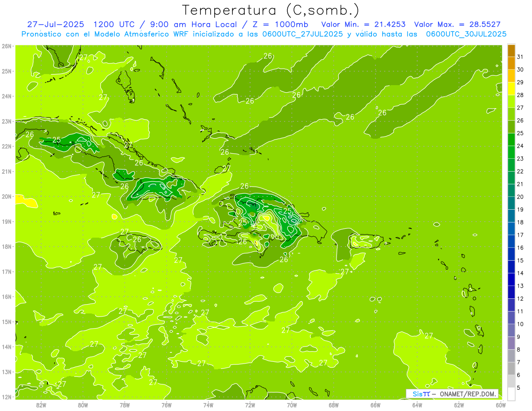Screen dimensions: 532x411
Task: Click the '64W' longitude axis label
Action: tap(417, 404)
